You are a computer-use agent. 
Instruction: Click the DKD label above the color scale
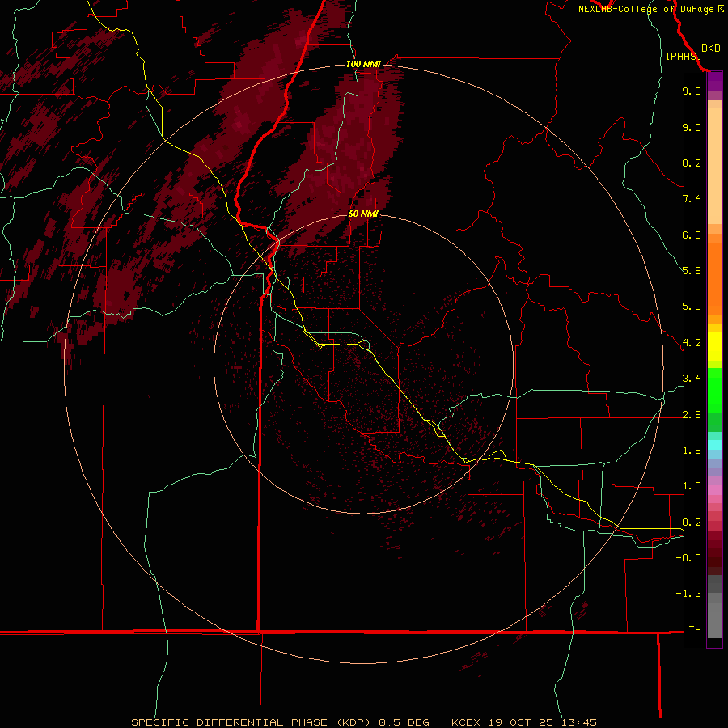click(710, 49)
